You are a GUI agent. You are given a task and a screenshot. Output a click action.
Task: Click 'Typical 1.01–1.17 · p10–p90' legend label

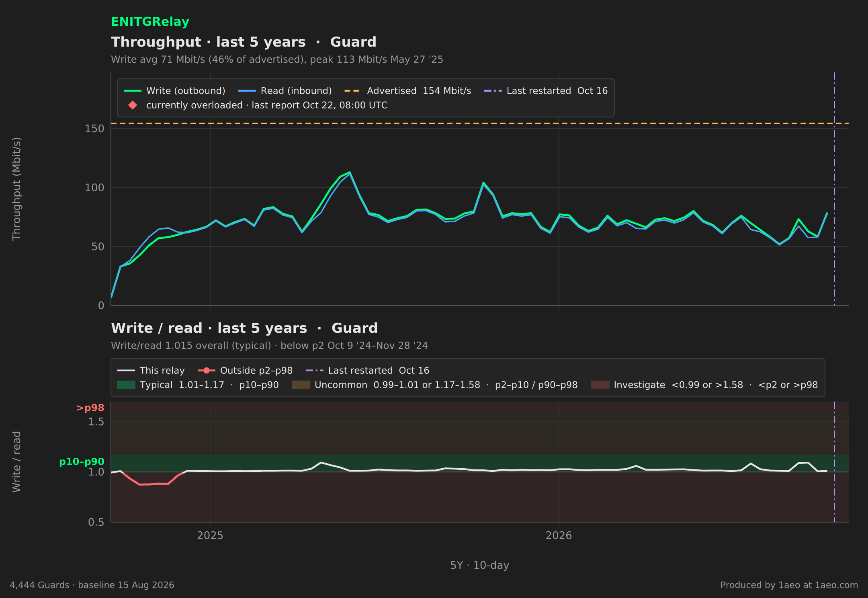(x=209, y=385)
